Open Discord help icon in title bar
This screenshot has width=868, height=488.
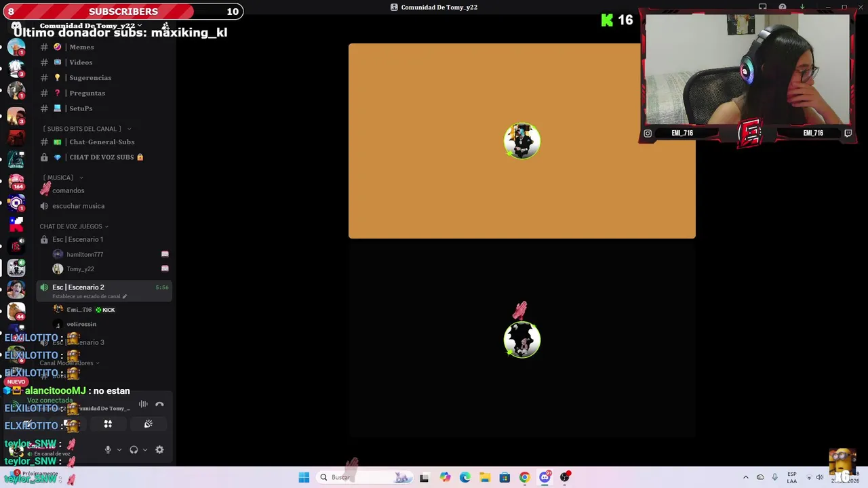pyautogui.click(x=783, y=7)
